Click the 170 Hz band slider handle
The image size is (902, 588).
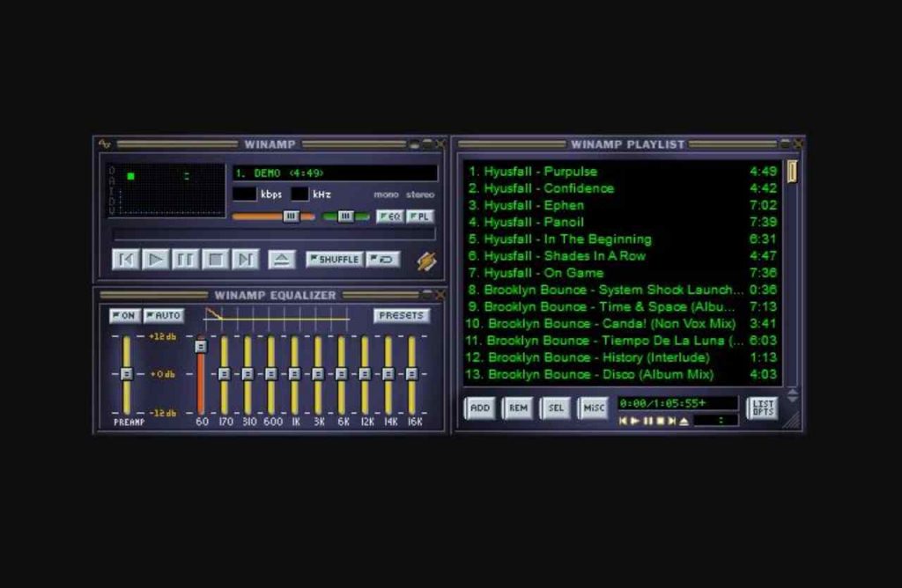point(225,374)
